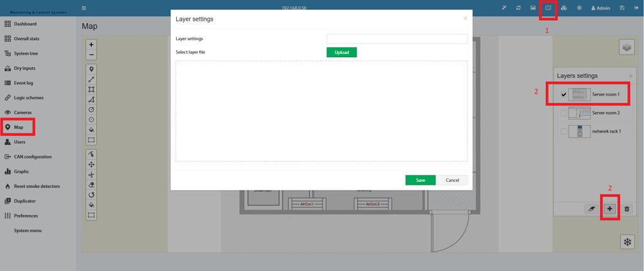Open the Admin user menu
This screenshot has height=271, width=644.
click(601, 8)
